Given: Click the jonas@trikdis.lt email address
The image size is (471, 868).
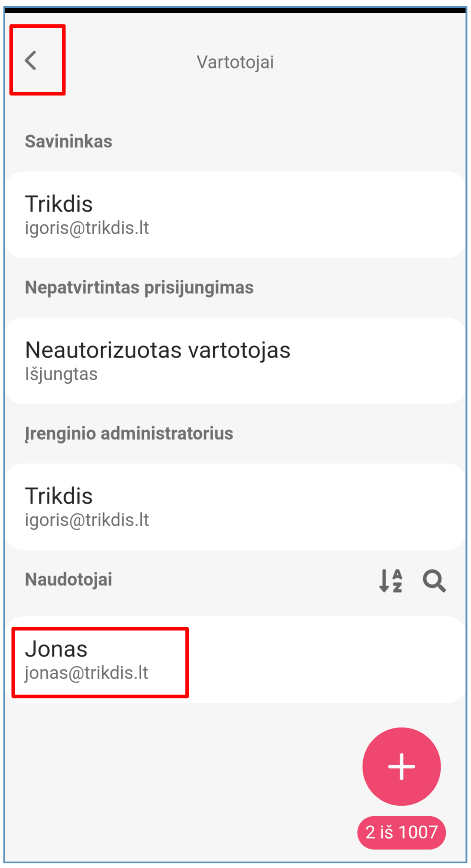Looking at the screenshot, I should 86,673.
